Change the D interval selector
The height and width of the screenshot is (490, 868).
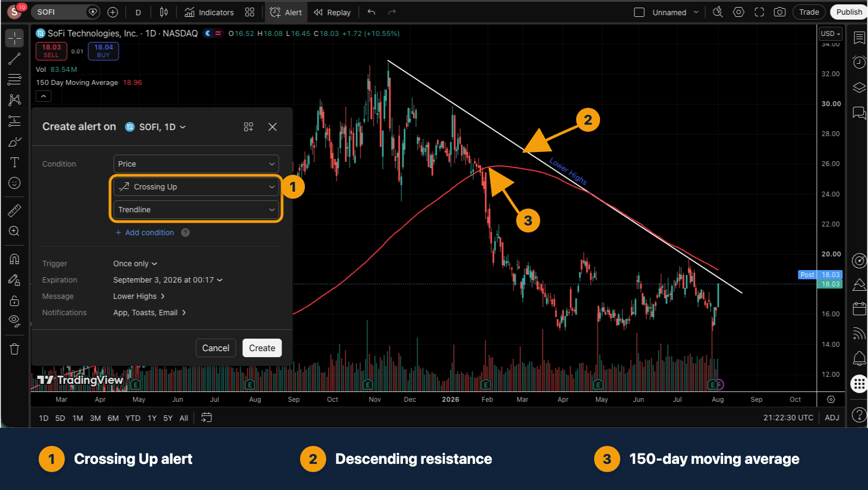click(x=138, y=12)
